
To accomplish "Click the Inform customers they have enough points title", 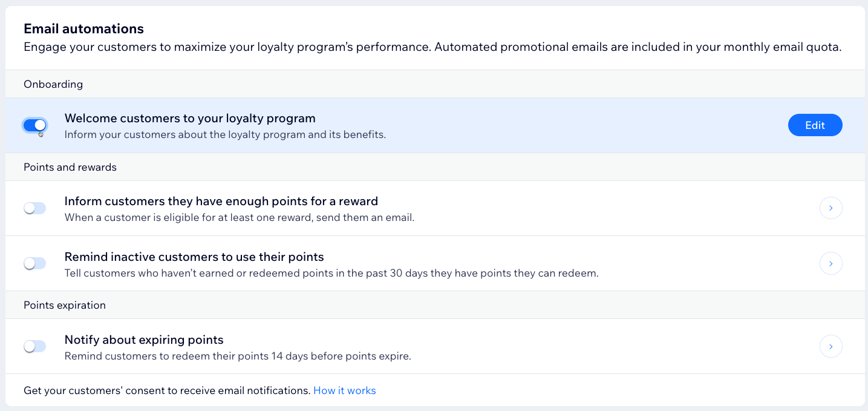I will point(221,201).
